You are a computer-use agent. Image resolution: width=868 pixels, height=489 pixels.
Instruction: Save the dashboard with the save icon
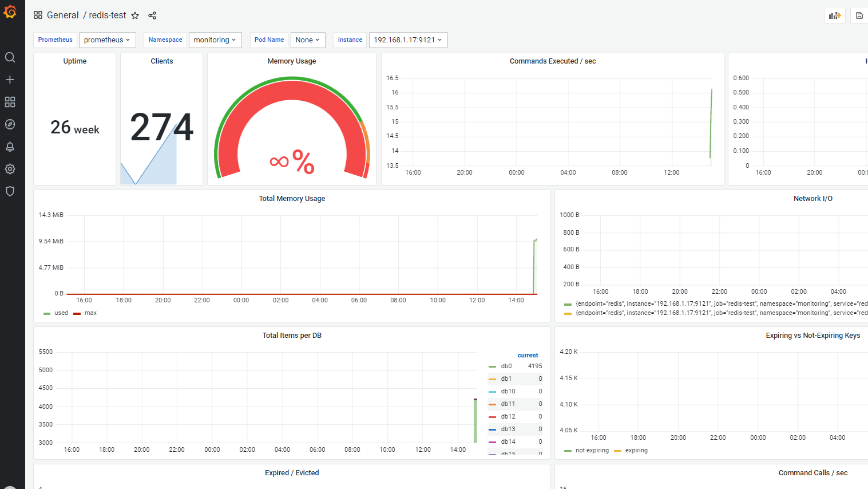859,15
